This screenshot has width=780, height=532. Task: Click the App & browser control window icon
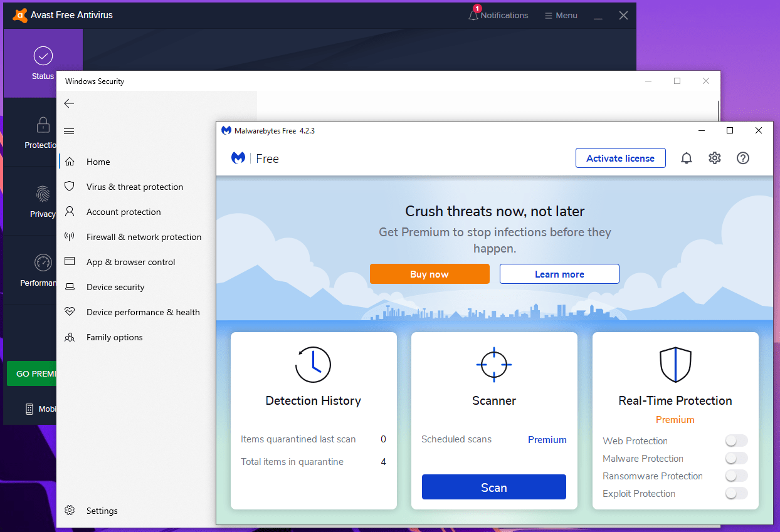pyautogui.click(x=70, y=262)
